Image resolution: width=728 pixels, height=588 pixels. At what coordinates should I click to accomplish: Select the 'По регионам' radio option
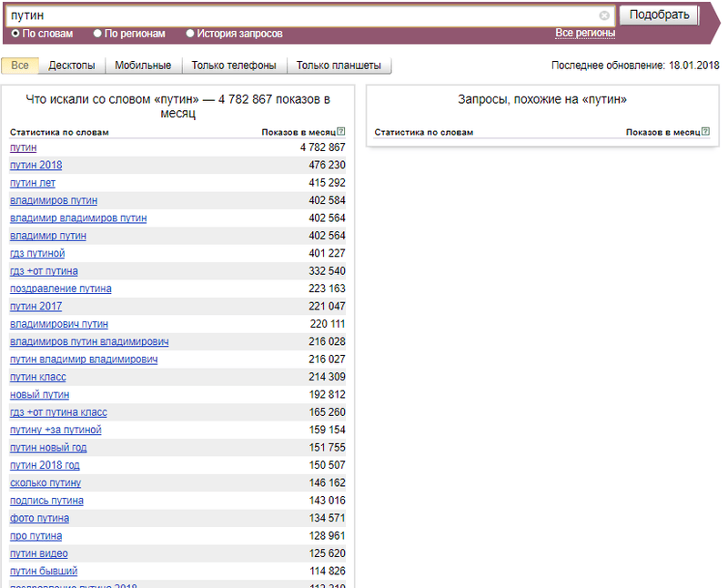point(97,34)
